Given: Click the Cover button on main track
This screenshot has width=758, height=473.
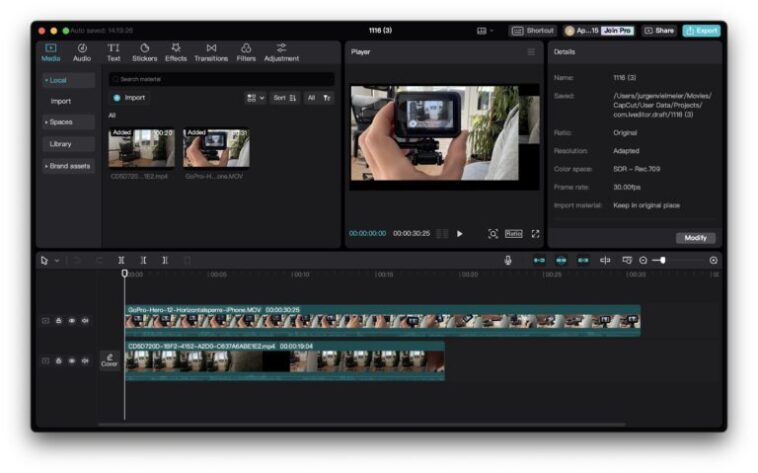Looking at the screenshot, I should click(x=109, y=360).
